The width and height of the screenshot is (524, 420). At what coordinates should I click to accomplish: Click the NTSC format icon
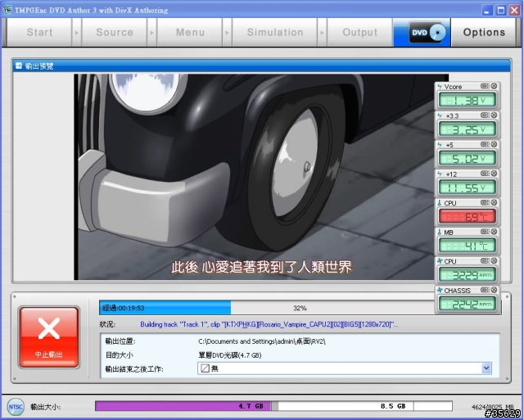point(16,407)
